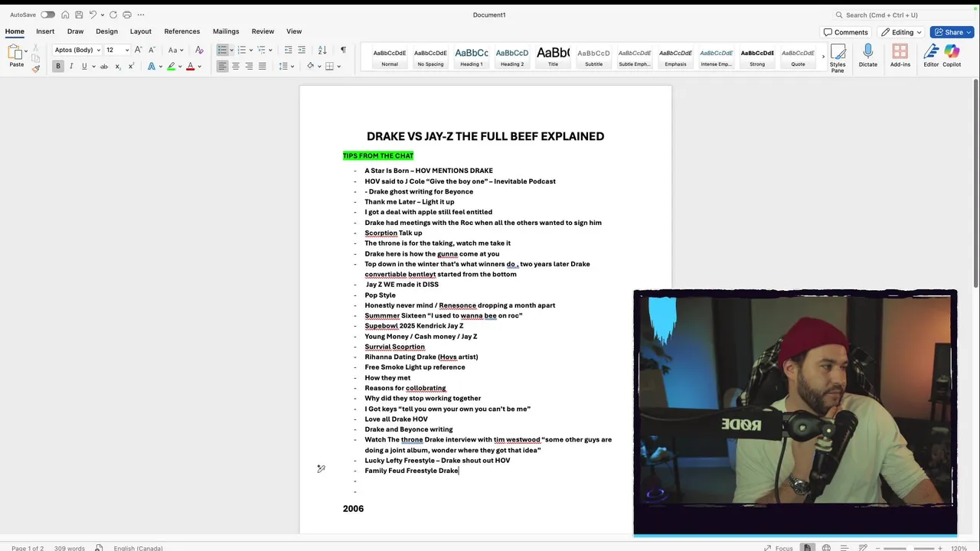Open the Comments pane button

846,32
